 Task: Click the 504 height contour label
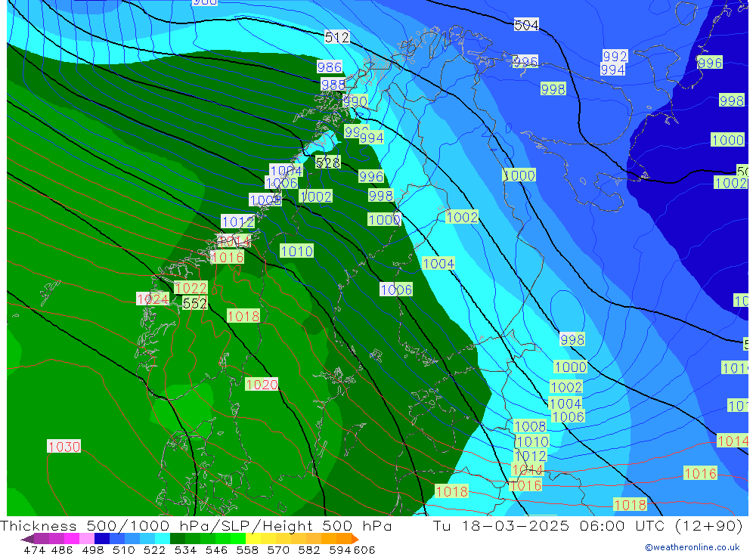pos(526,25)
